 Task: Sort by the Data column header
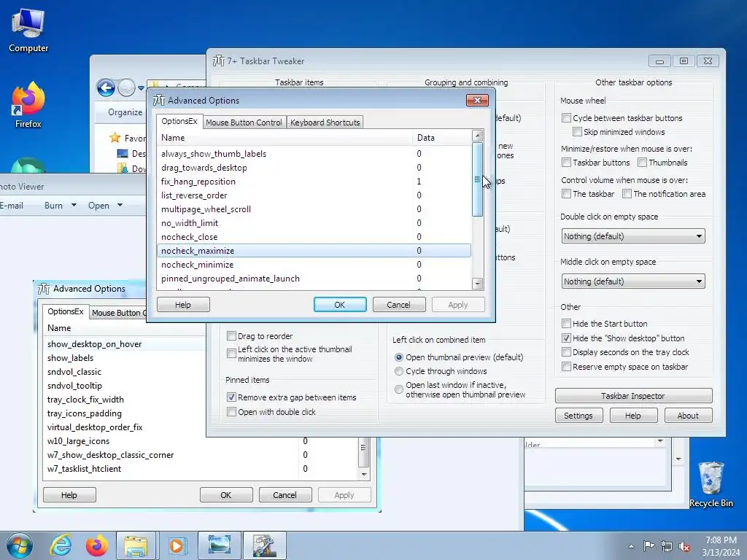coord(441,138)
